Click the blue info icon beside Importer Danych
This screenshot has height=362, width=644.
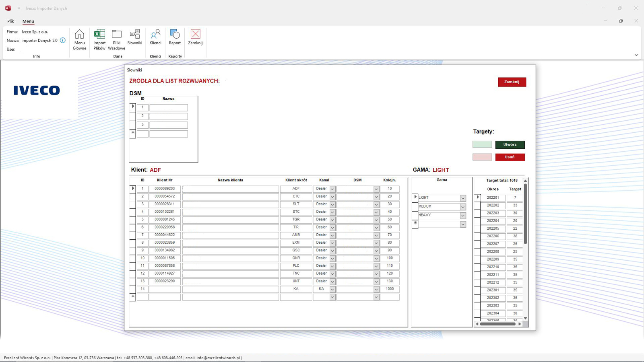pyautogui.click(x=63, y=40)
